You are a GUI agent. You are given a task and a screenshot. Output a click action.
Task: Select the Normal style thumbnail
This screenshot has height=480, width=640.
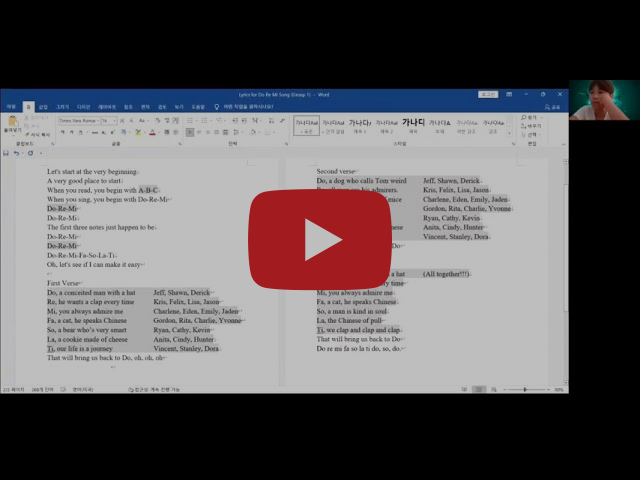(x=307, y=126)
